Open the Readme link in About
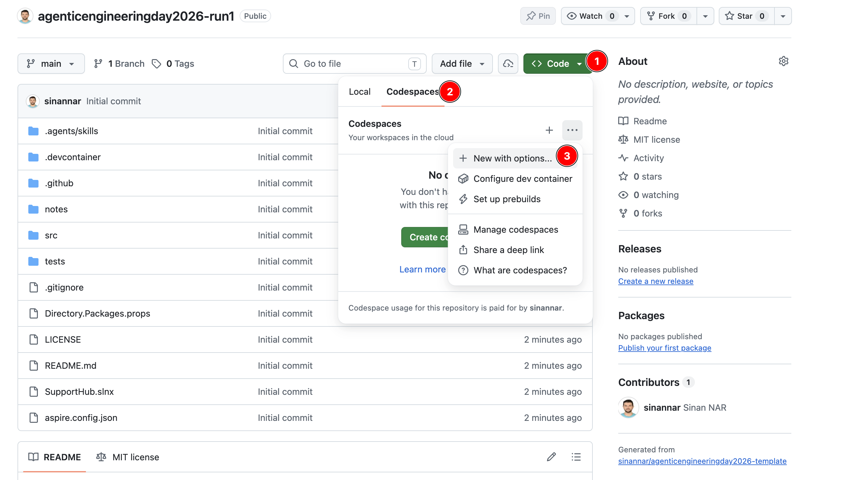Image resolution: width=868 pixels, height=480 pixels. (643, 121)
